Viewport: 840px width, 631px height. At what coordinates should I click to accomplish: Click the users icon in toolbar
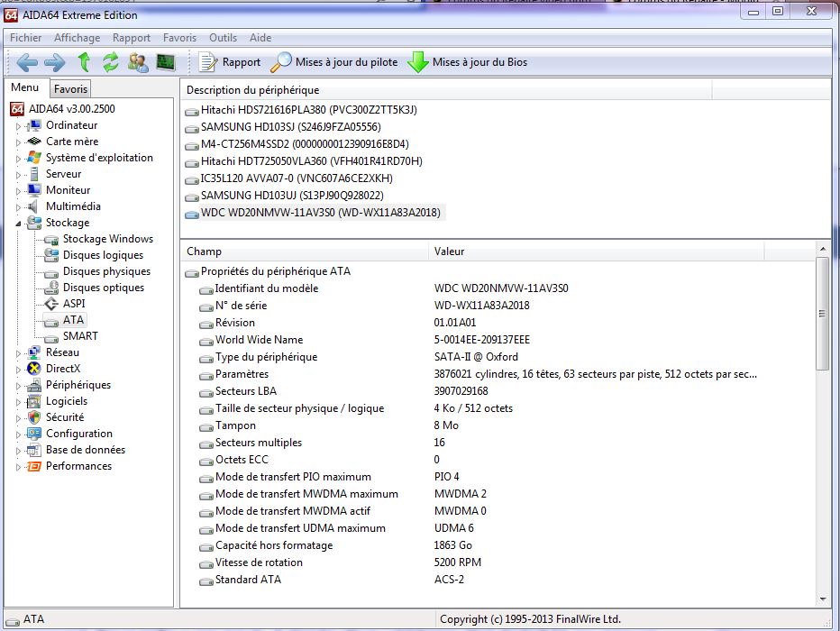[138, 62]
